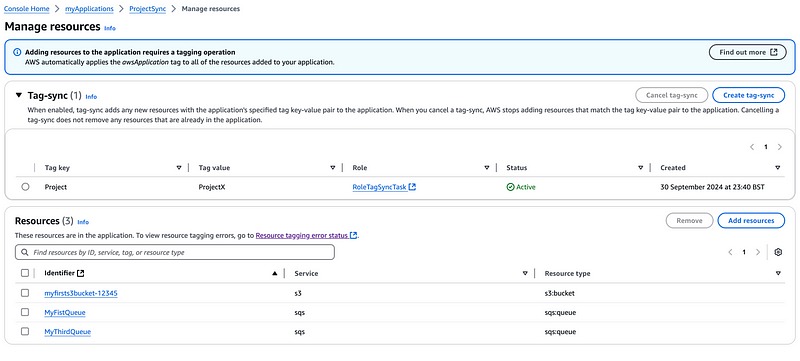The image size is (800, 361).
Task: Sort resources by Identifier ascending arrow
Action: click(275, 274)
